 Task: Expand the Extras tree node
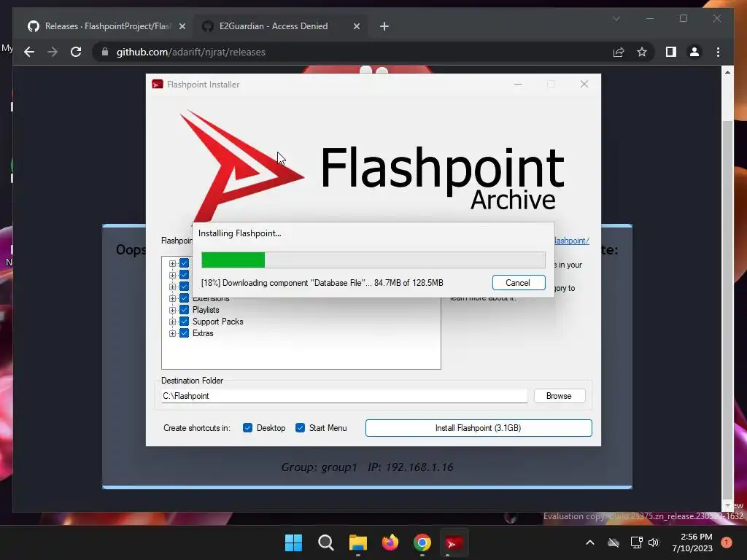(172, 333)
